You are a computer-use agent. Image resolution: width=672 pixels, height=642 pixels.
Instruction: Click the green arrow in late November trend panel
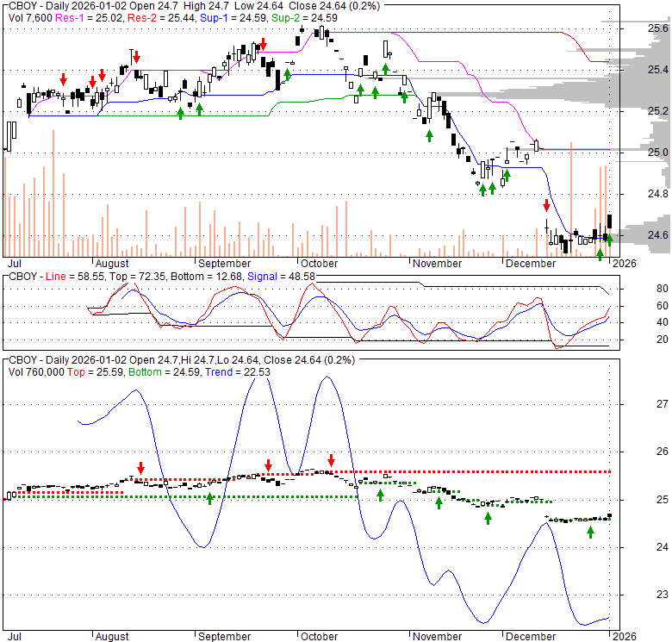pyautogui.click(x=488, y=518)
